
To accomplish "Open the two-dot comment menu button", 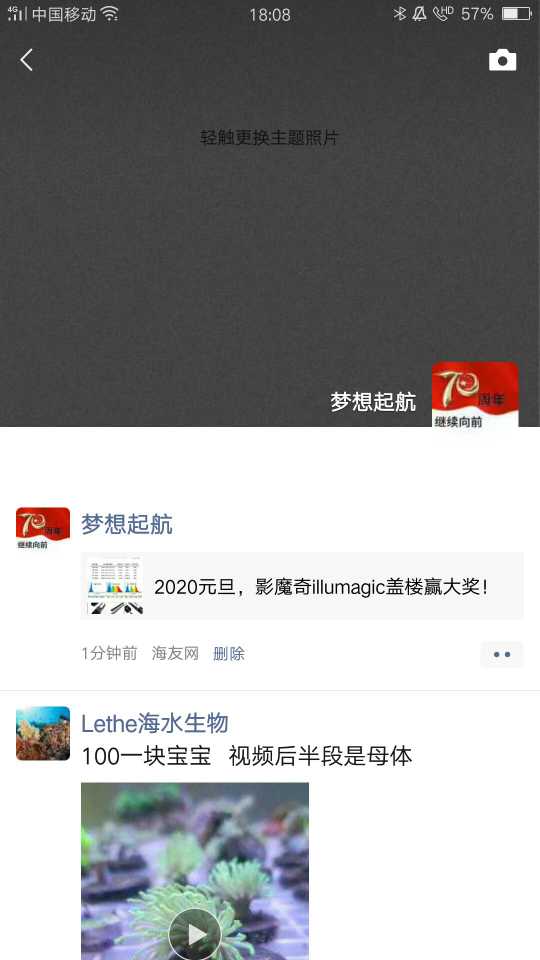I will click(x=502, y=654).
